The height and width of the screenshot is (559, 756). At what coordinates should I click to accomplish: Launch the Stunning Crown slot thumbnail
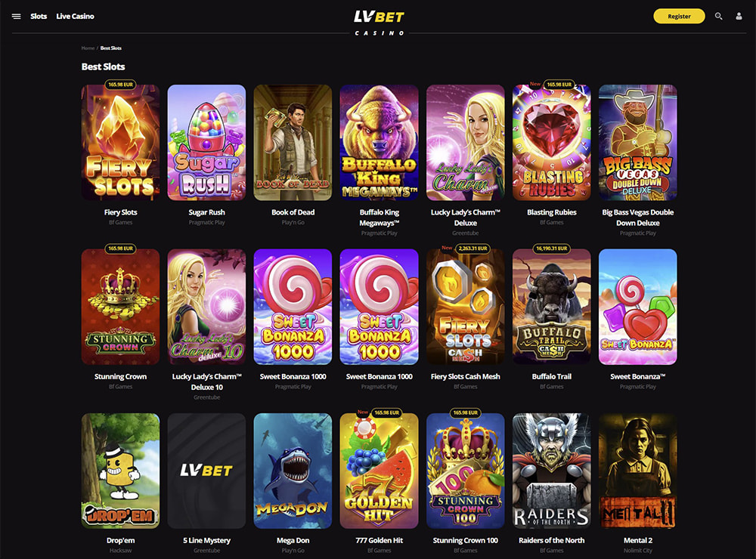coord(120,307)
